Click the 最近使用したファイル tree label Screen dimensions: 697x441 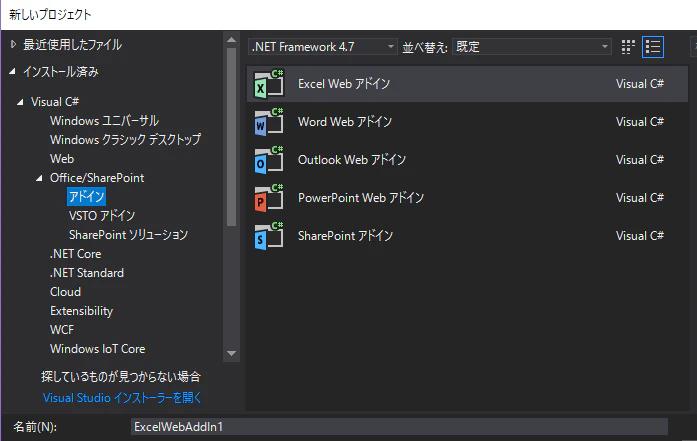point(72,44)
